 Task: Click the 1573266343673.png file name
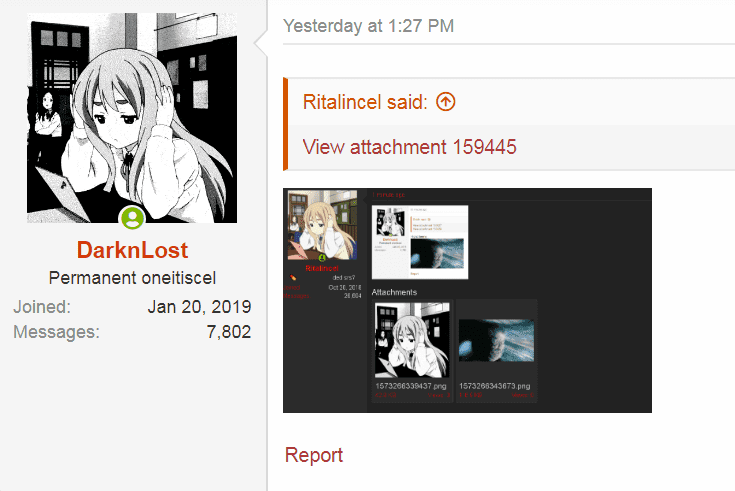pos(495,386)
